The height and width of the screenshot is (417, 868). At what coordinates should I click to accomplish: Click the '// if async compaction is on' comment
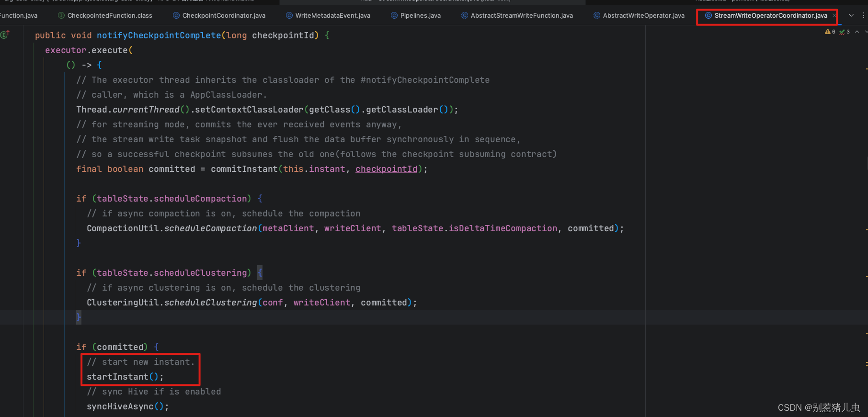coord(224,214)
